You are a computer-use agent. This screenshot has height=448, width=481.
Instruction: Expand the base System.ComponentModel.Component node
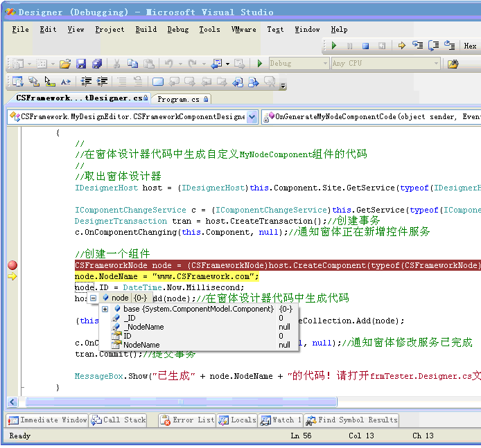pos(105,309)
